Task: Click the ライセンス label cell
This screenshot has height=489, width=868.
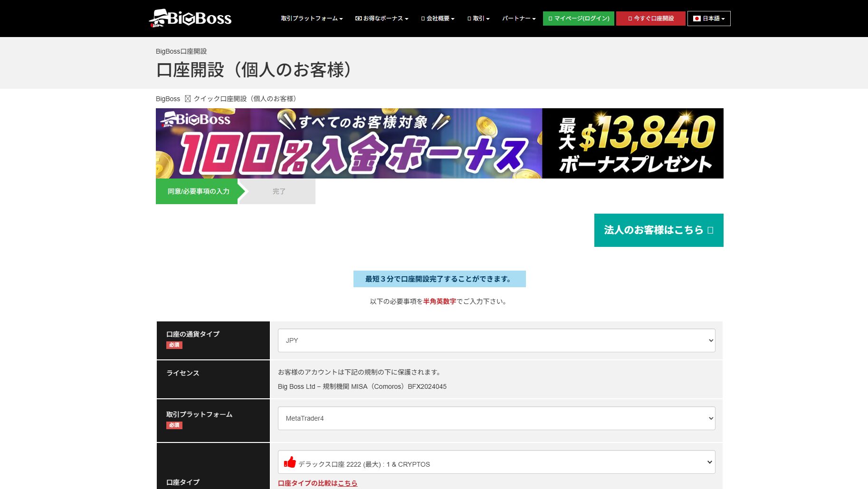Action: point(213,379)
